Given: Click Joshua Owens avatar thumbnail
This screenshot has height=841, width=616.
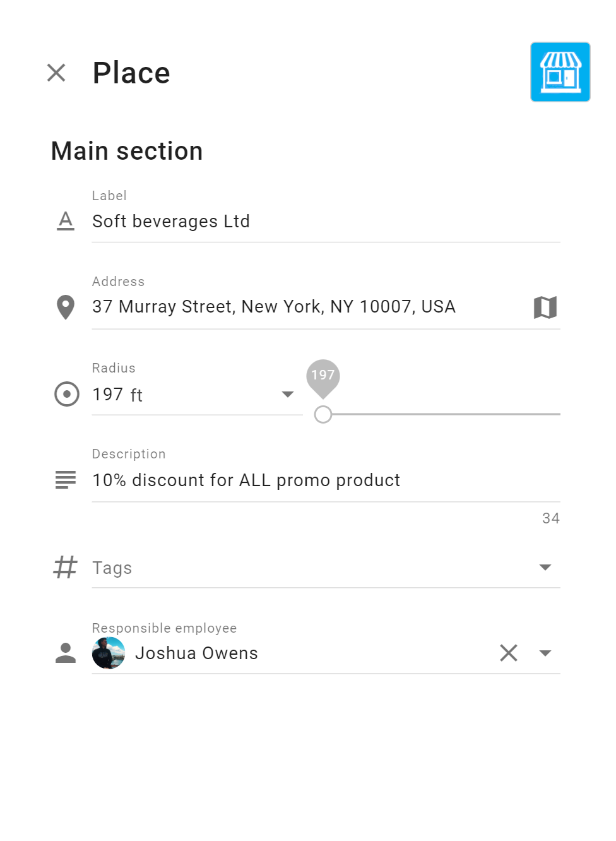Looking at the screenshot, I should pyautogui.click(x=109, y=653).
